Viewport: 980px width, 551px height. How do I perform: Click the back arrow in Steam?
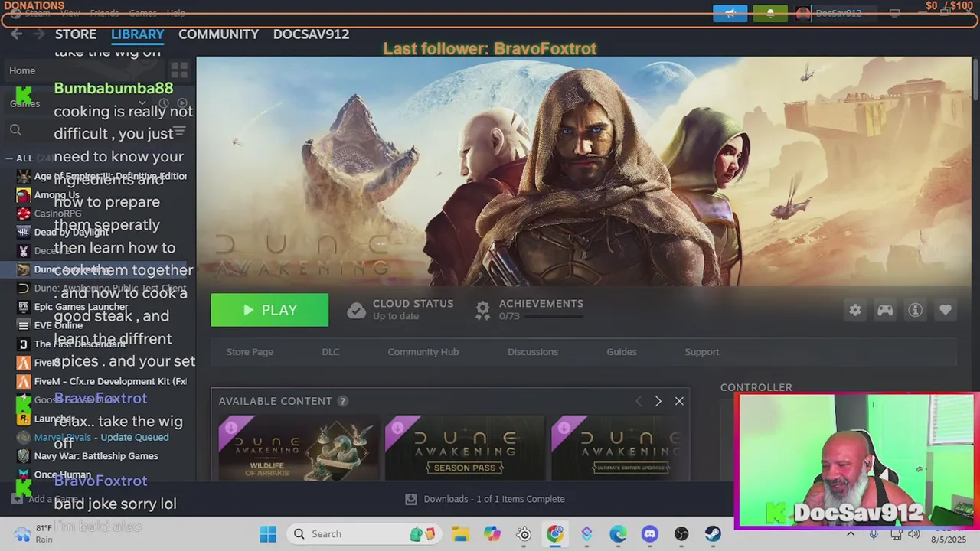pos(17,34)
